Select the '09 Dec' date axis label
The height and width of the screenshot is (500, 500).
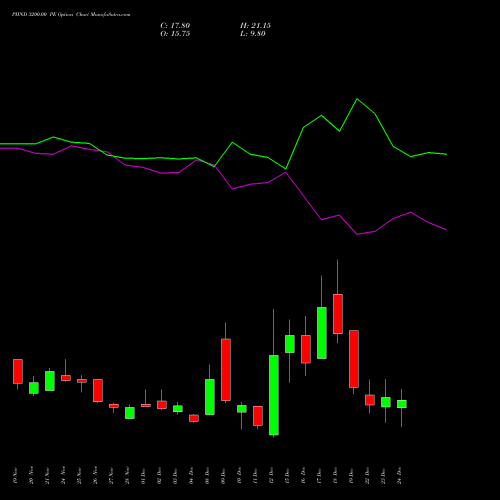coord(223,476)
